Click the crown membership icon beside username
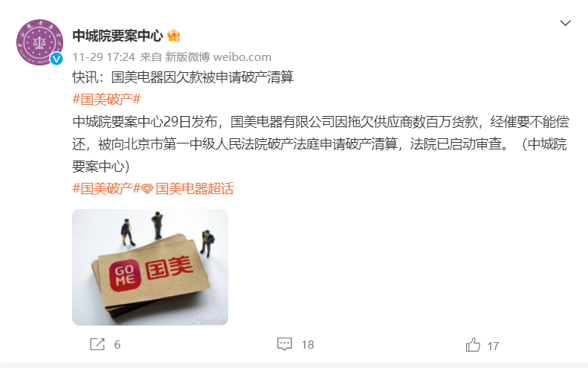 [x=174, y=36]
